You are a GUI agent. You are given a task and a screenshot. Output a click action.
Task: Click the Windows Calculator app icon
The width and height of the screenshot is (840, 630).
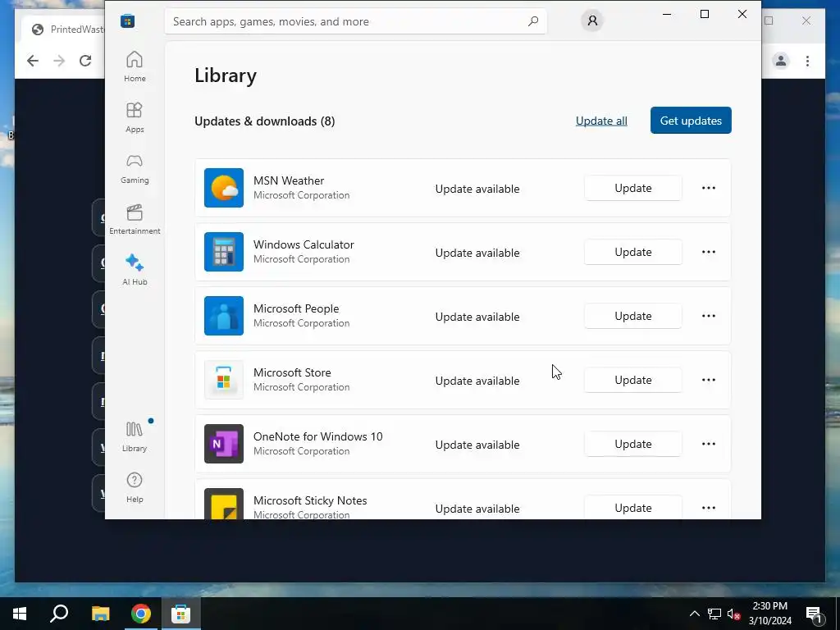pos(224,252)
